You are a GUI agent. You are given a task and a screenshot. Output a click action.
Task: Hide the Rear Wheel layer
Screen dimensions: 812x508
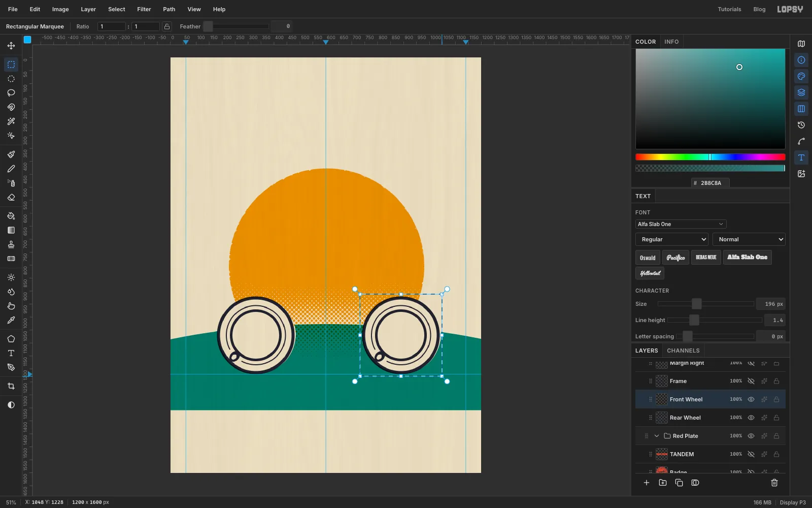[751, 418]
